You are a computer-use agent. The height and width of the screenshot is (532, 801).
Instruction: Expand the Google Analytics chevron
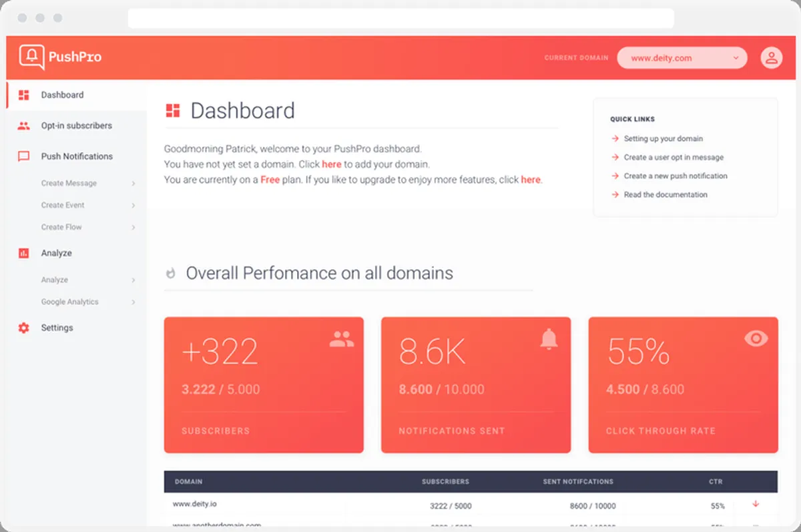[x=133, y=302]
